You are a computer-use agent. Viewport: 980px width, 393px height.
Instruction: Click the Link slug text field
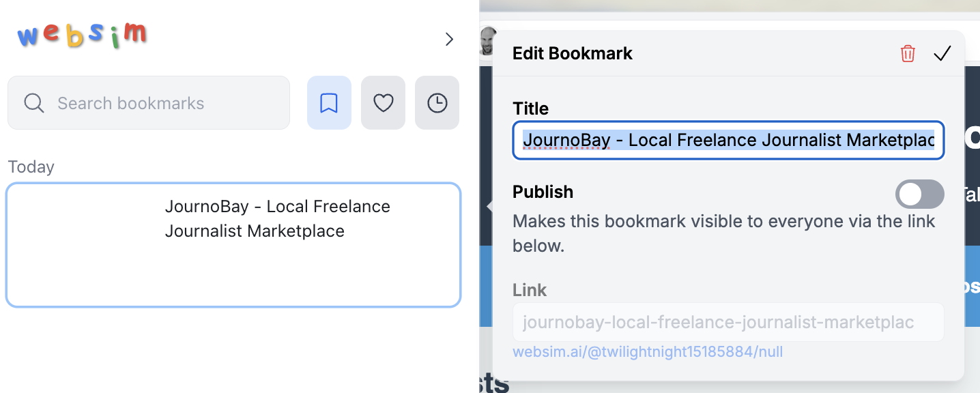727,322
